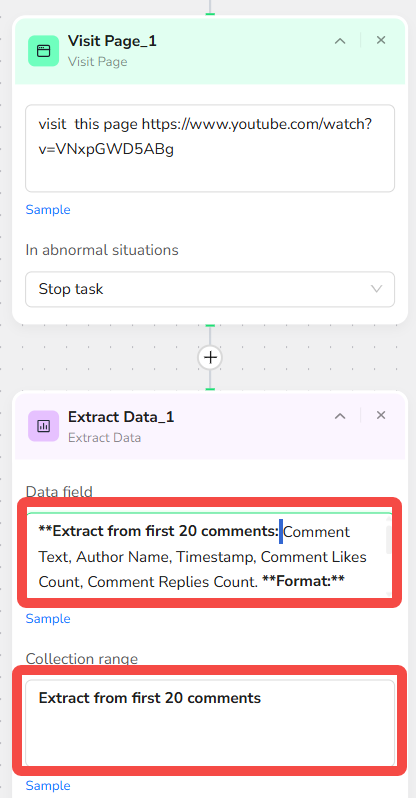The width and height of the screenshot is (416, 798).
Task: Click the Extract Data_1 chart icon
Action: 43,425
